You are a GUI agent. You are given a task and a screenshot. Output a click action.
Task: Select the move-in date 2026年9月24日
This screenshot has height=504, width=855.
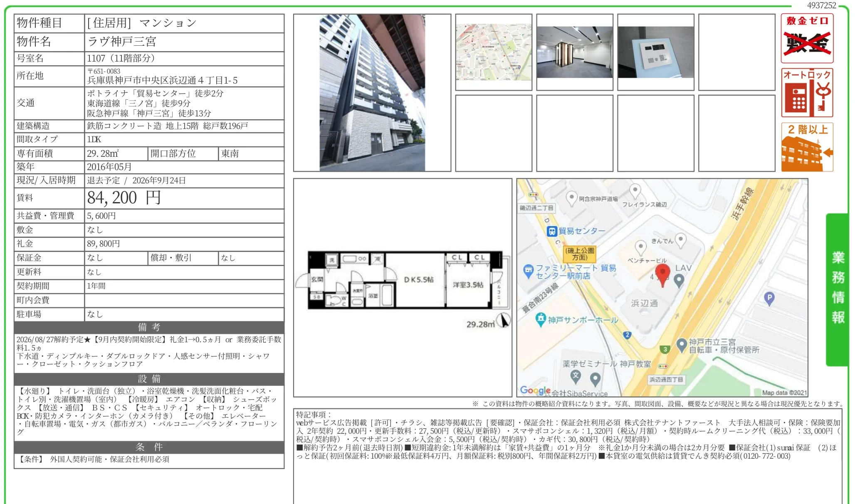point(159,180)
